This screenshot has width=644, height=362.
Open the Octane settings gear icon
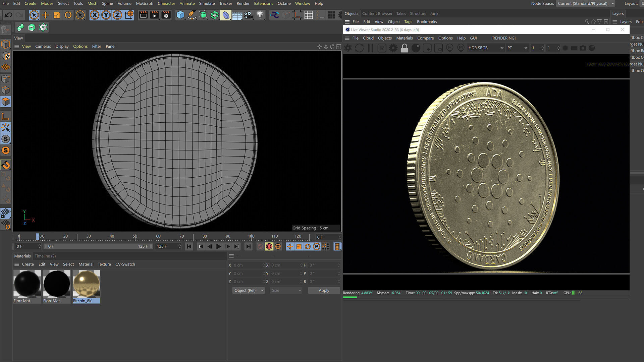pos(393,48)
